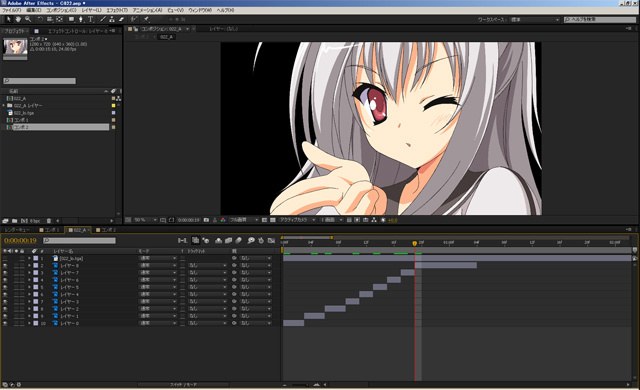
Task: Select the Puppet Pin tool
Action: coord(146,19)
